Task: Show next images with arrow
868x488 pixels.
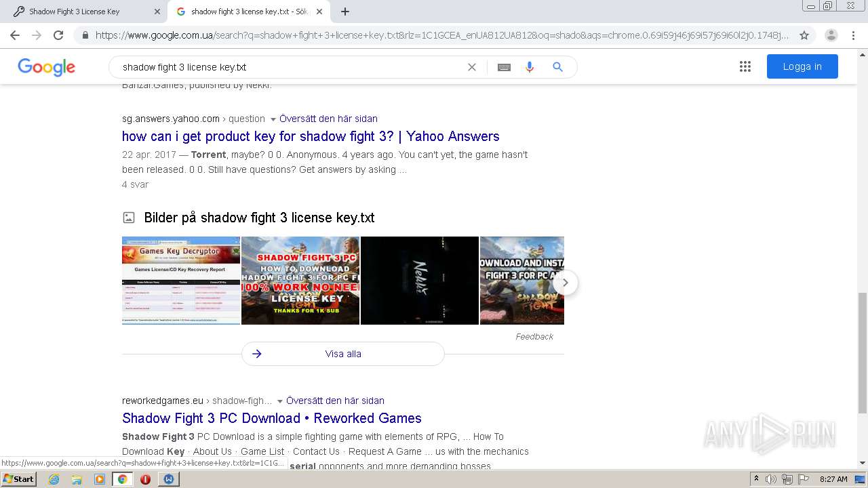Action: click(x=566, y=283)
